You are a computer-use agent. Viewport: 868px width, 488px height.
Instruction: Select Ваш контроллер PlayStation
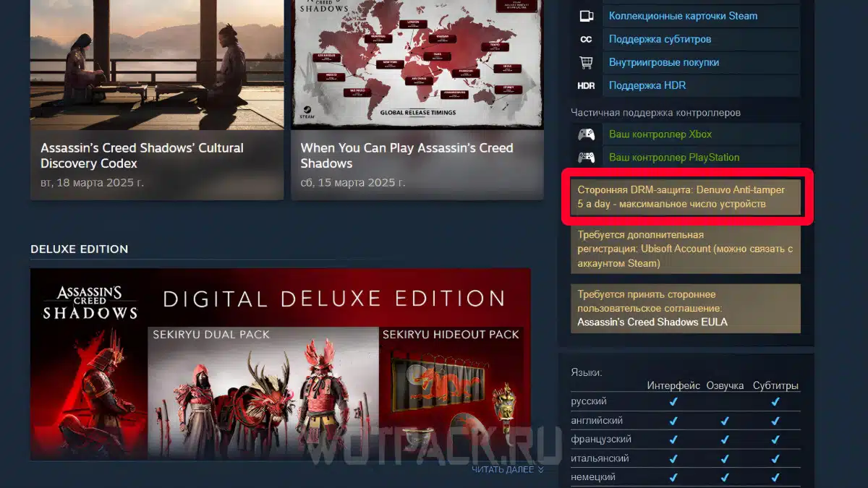point(674,158)
